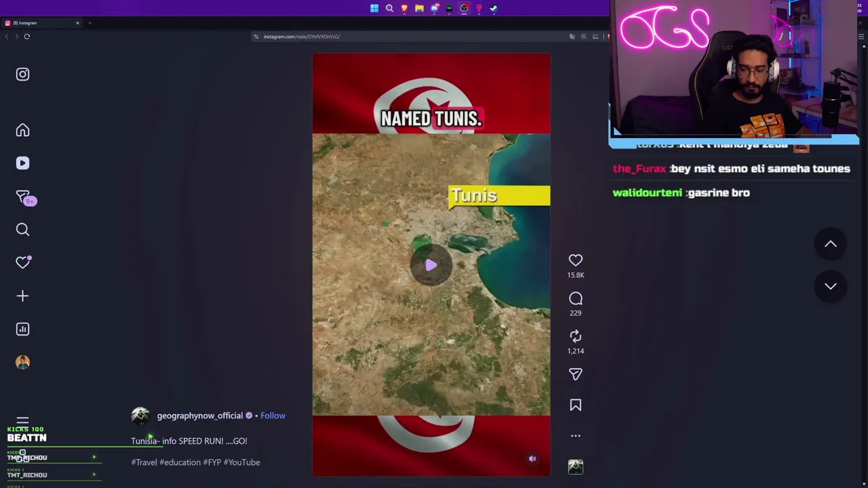Open File Explorer from taskbar
868x488 pixels.
pyautogui.click(x=419, y=8)
